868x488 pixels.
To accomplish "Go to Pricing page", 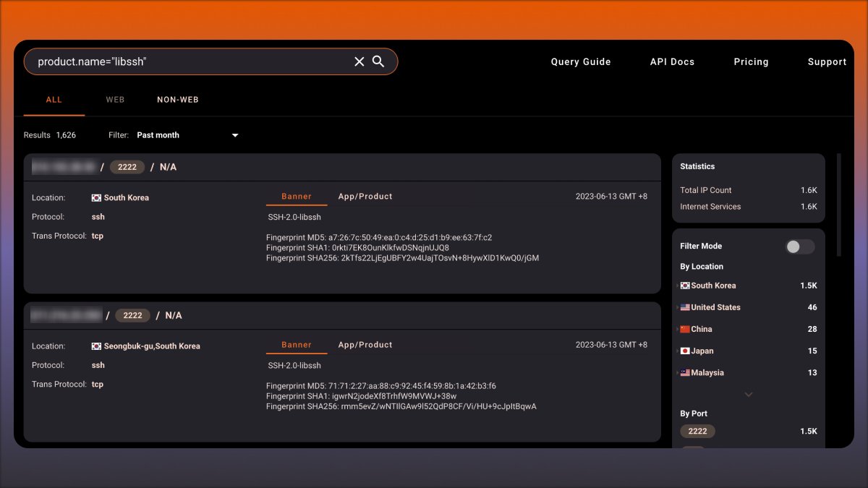I will coord(751,62).
